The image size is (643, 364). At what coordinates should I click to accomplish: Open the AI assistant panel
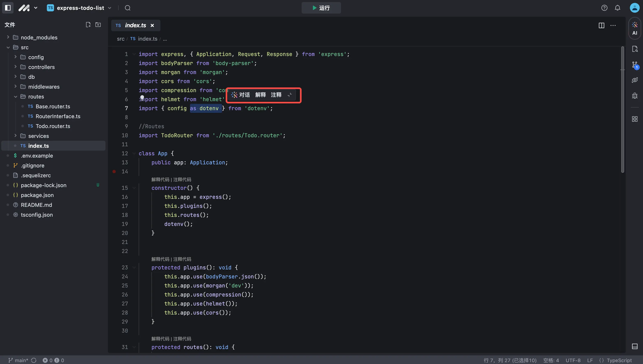(635, 28)
